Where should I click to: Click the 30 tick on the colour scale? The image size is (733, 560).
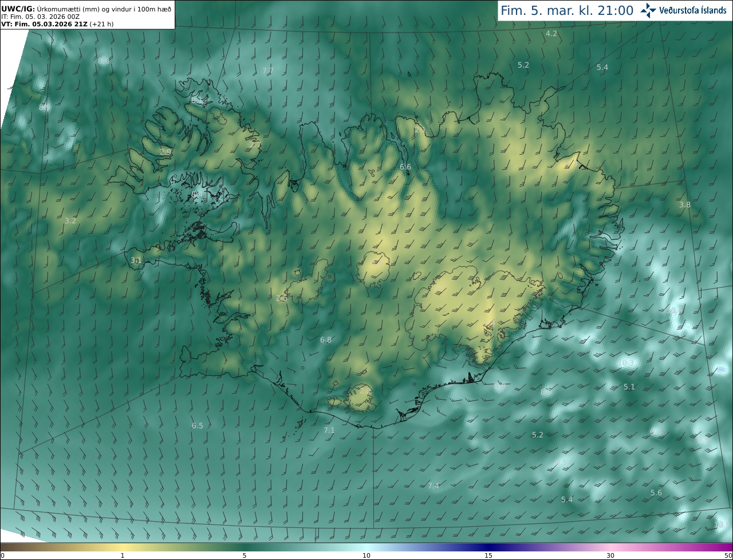coord(610,555)
